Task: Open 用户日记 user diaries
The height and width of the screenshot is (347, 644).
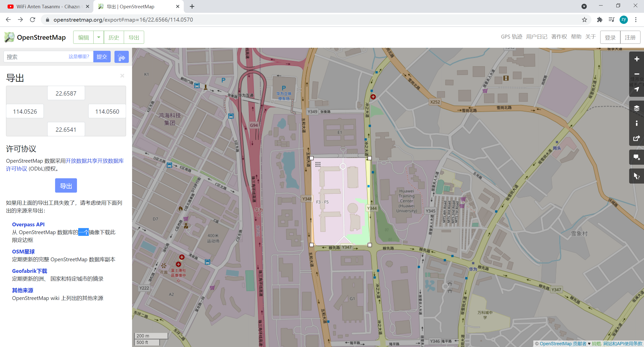Action: (537, 37)
